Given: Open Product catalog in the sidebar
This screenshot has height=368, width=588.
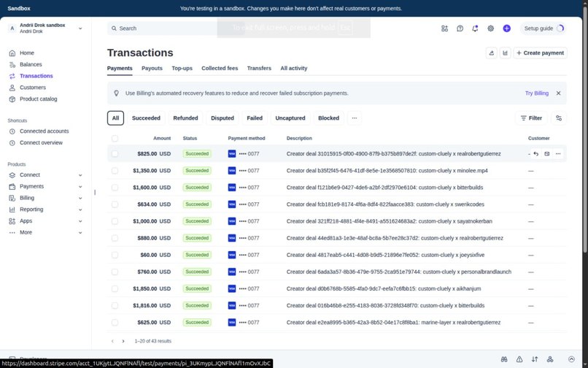Looking at the screenshot, I should point(38,99).
